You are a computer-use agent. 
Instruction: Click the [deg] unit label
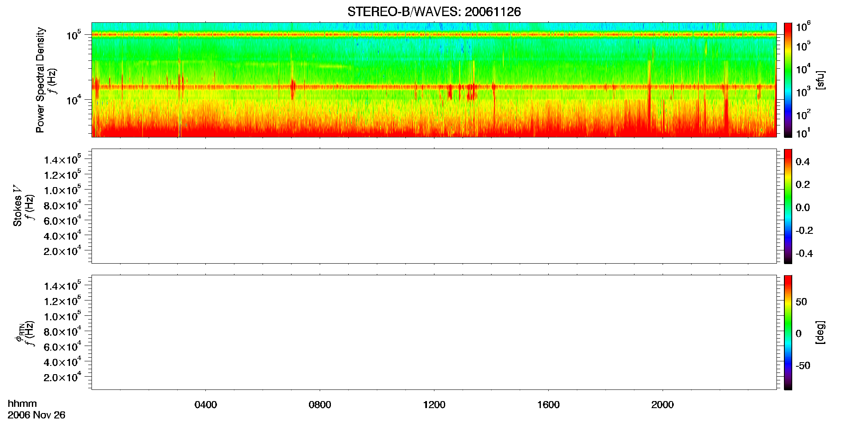(820, 332)
